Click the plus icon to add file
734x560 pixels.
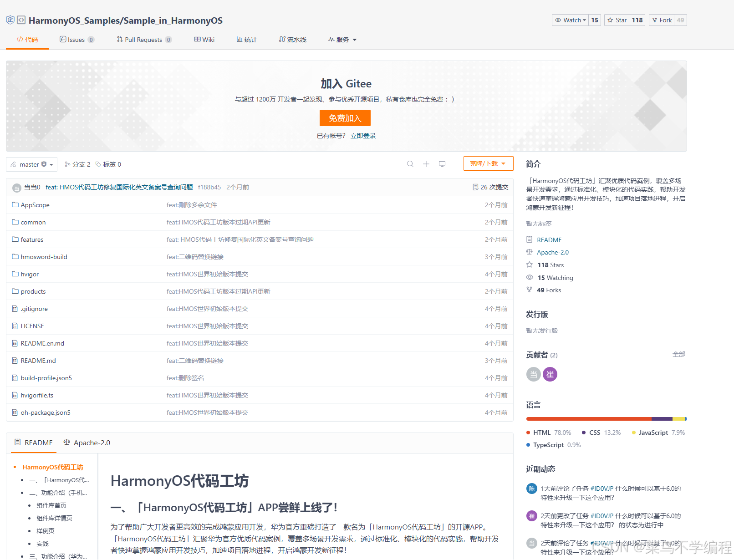tap(426, 164)
